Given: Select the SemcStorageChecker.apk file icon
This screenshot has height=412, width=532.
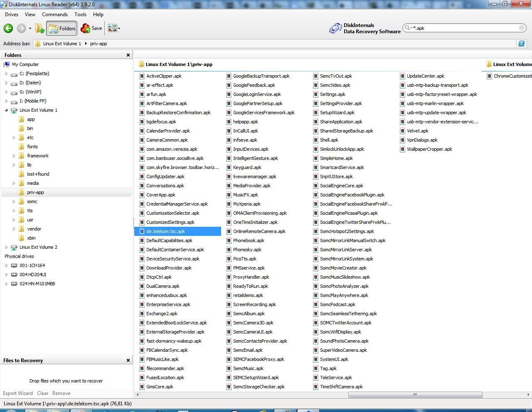Looking at the screenshot, I should coord(229,387).
